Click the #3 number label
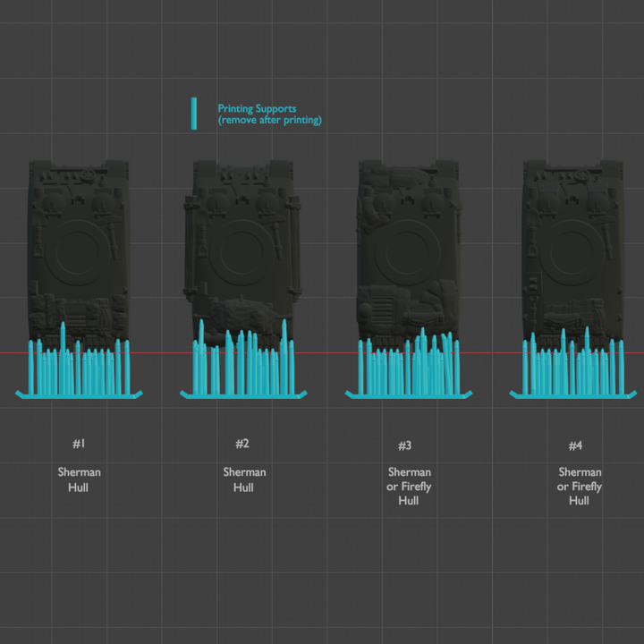The height and width of the screenshot is (644, 644). [405, 445]
